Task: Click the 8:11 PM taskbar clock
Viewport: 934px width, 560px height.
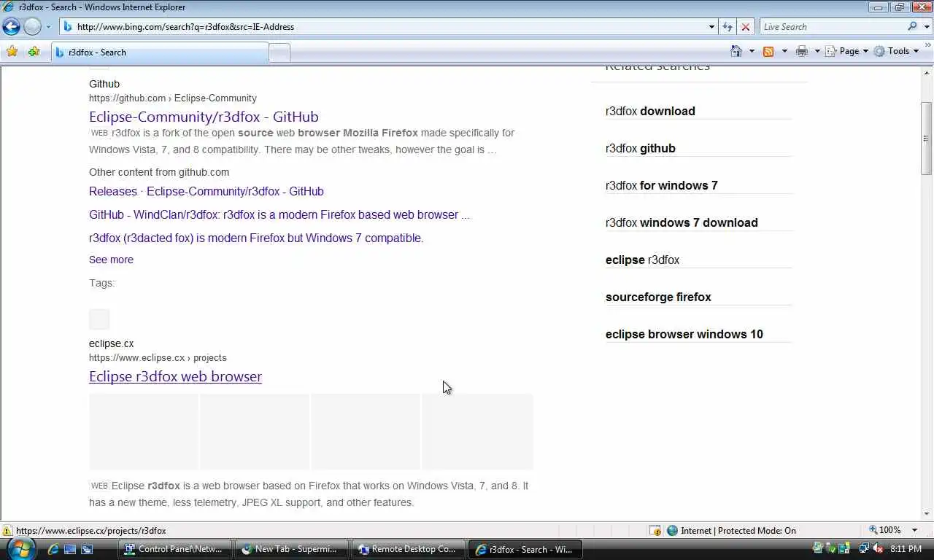Action: pyautogui.click(x=906, y=549)
